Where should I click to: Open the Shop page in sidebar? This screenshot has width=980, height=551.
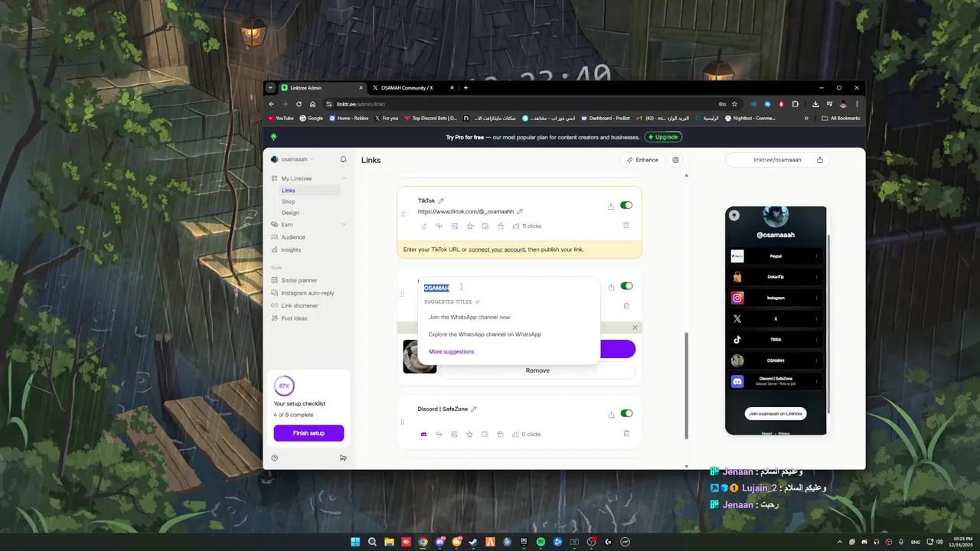(x=288, y=201)
